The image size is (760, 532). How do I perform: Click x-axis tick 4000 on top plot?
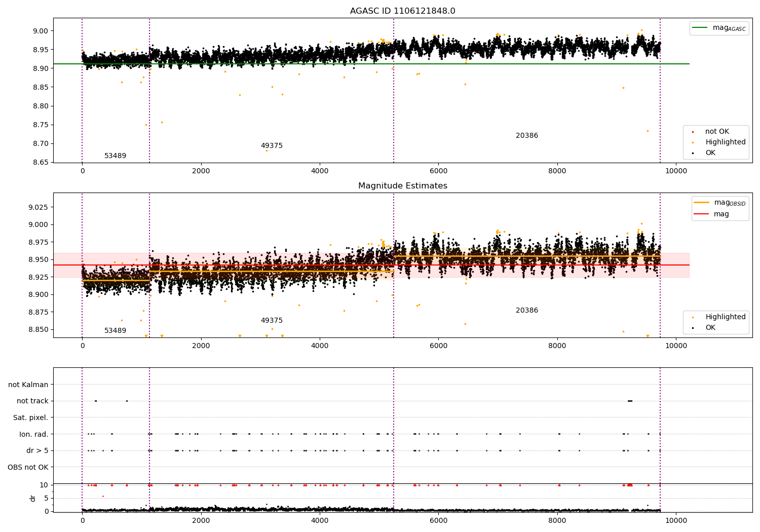coord(320,171)
